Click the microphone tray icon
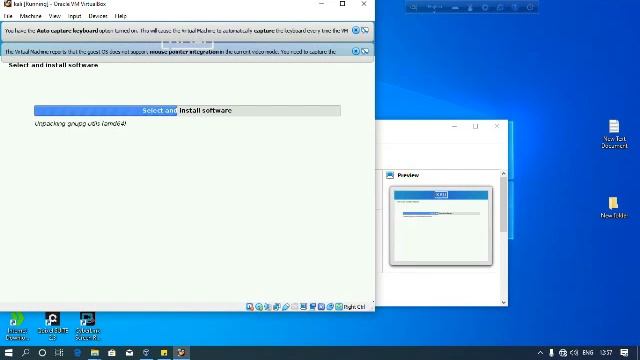 click(551, 353)
